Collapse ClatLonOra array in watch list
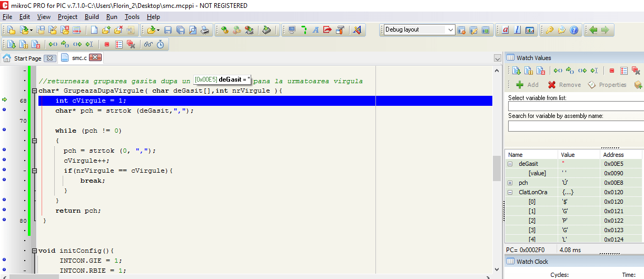Viewport: 644px width, 279px height. (510, 192)
